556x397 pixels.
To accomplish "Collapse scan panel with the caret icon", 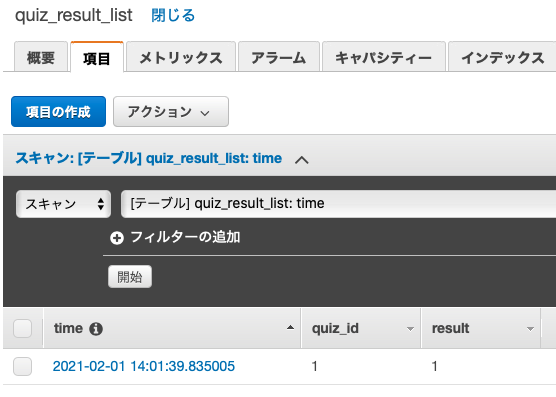I will click(301, 160).
